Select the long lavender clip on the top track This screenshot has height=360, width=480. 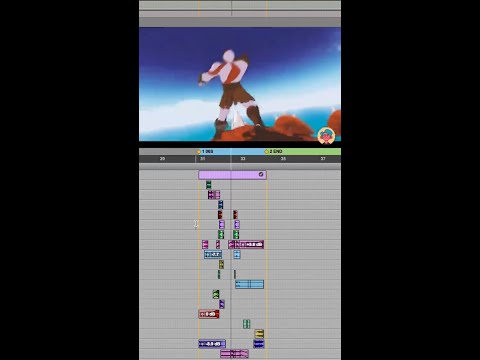point(232,175)
